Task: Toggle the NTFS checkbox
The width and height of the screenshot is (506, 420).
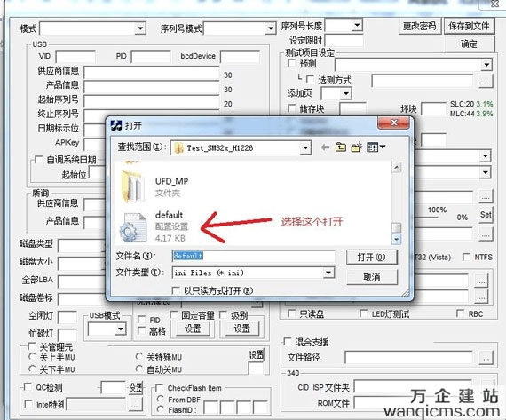Action: [466, 257]
